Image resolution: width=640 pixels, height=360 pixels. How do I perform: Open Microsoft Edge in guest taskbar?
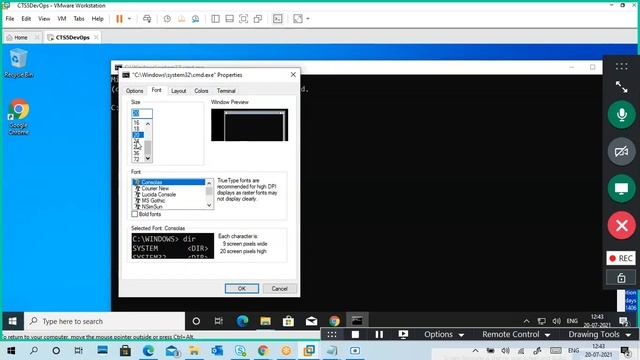pos(242,321)
